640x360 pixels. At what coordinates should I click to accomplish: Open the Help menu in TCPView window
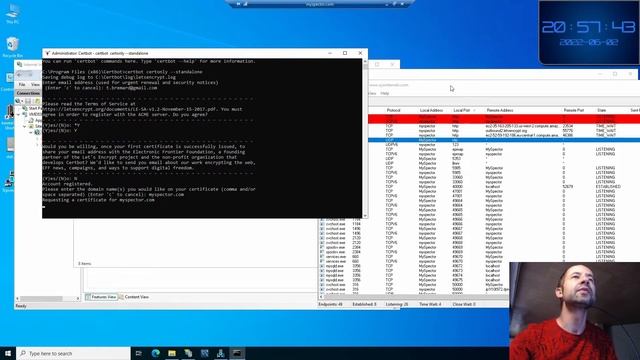384,93
